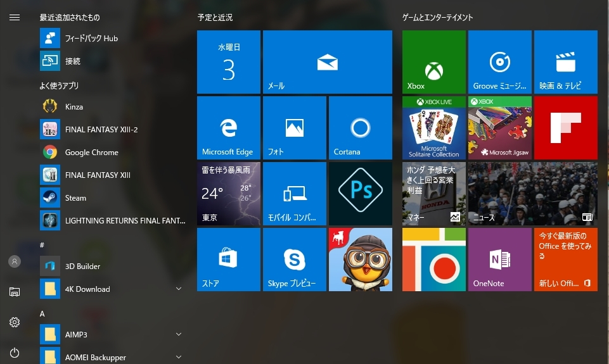
Task: Open Steam from the app list
Action: click(113, 198)
